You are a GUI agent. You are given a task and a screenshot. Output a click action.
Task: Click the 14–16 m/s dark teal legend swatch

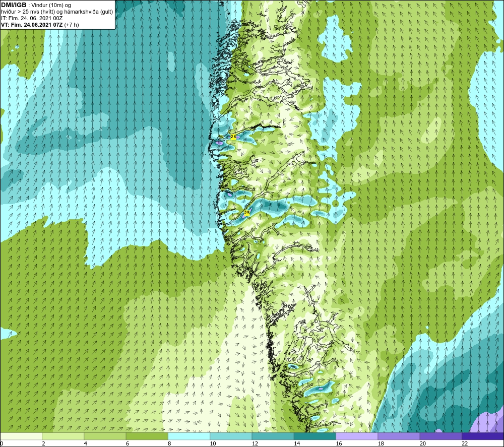coord(315,436)
